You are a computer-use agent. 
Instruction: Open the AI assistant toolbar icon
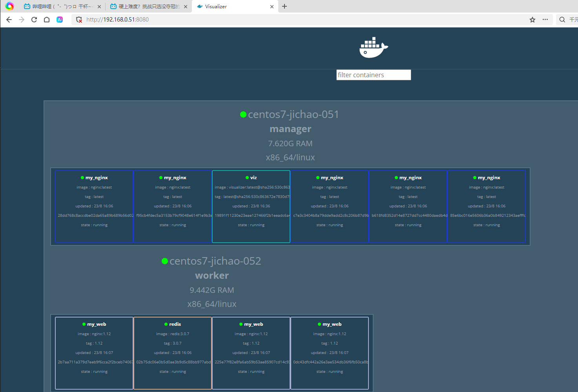(60, 20)
